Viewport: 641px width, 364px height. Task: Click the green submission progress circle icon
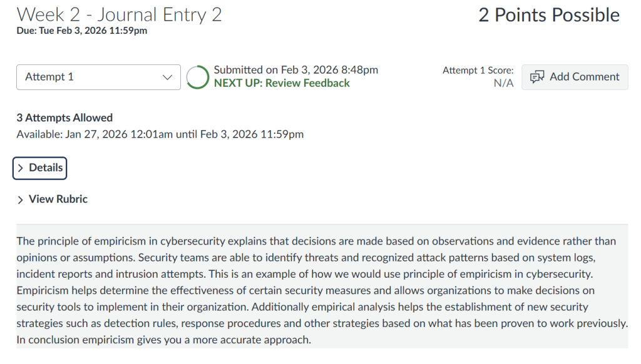pos(198,77)
